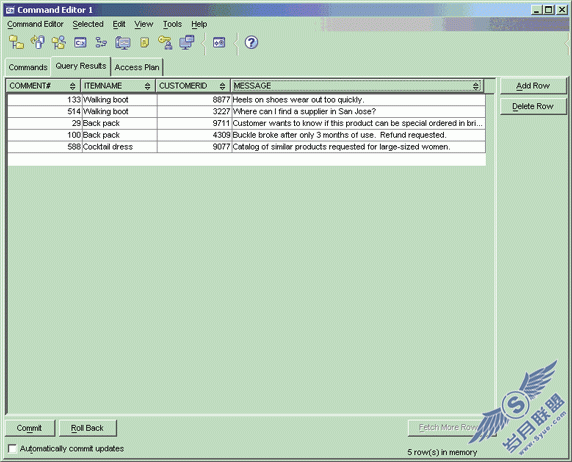The width and height of the screenshot is (572, 462).
Task: Open the Health Center monitor icon
Action: (123, 43)
